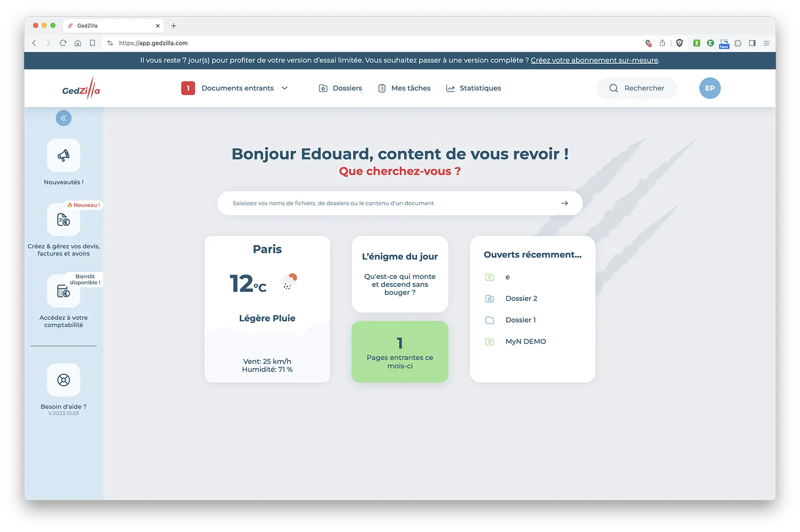This screenshot has width=800, height=532.
Task: Open the browser hamburger menu
Action: coord(766,43)
